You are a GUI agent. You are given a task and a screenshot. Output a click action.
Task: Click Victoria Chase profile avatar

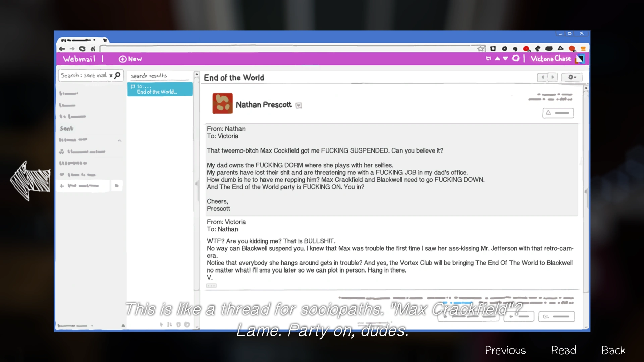click(x=580, y=59)
